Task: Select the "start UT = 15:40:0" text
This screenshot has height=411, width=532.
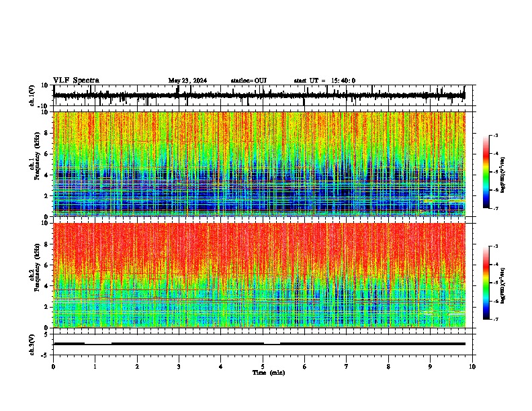Action: click(324, 81)
